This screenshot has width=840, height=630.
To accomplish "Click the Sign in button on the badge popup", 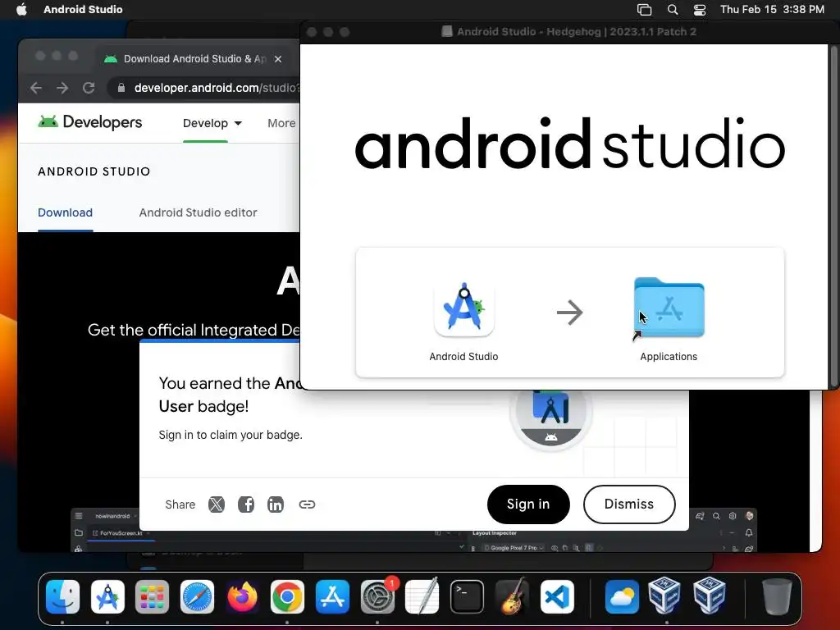I will coord(528,504).
